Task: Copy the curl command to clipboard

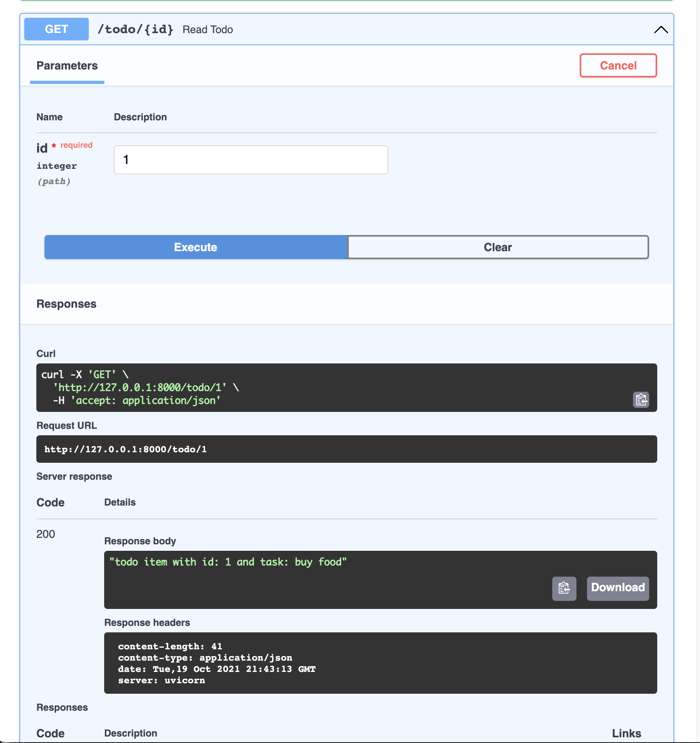Action: pos(641,400)
